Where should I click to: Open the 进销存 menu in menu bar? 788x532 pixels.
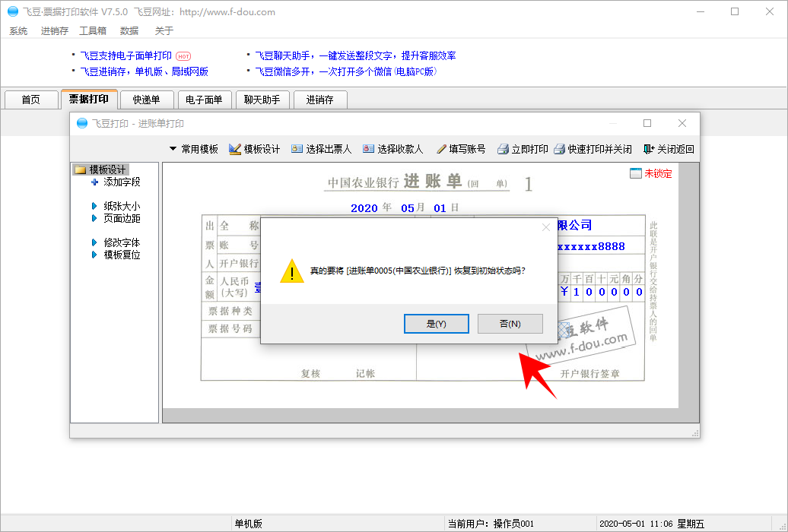point(54,30)
